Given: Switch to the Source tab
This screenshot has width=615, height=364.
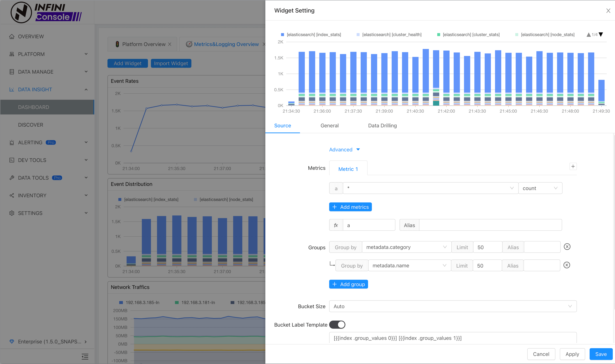Looking at the screenshot, I should click(x=282, y=126).
